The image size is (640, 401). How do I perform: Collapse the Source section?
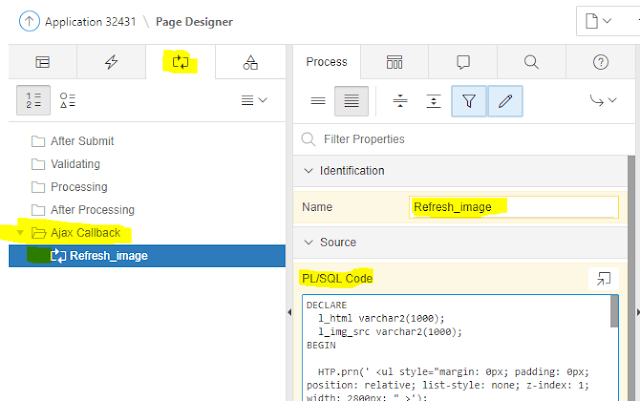[x=307, y=242]
